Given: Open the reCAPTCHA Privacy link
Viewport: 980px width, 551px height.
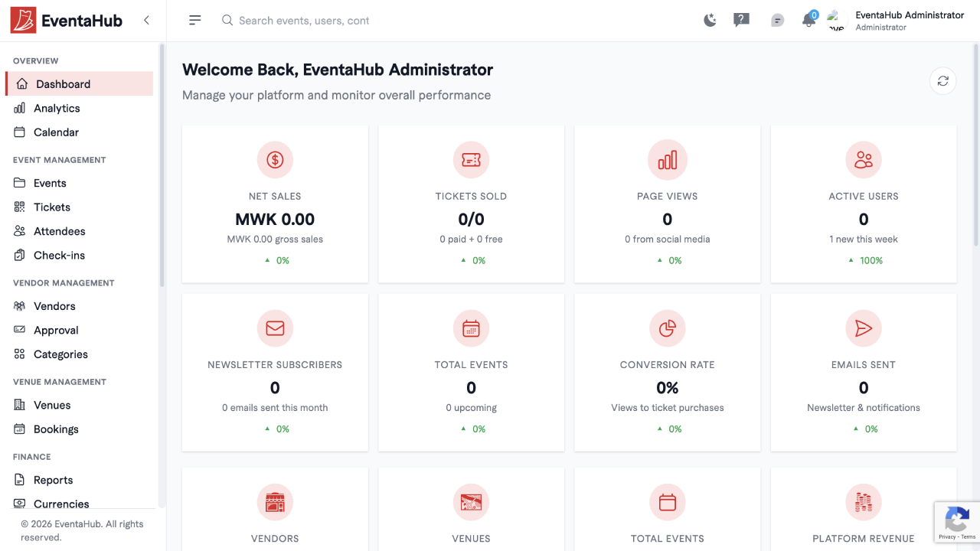Looking at the screenshot, I should [947, 537].
